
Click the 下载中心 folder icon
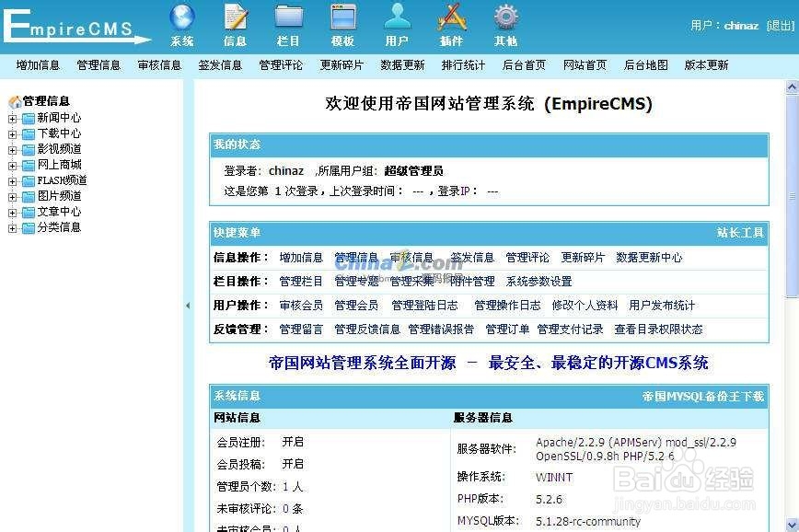(29, 134)
